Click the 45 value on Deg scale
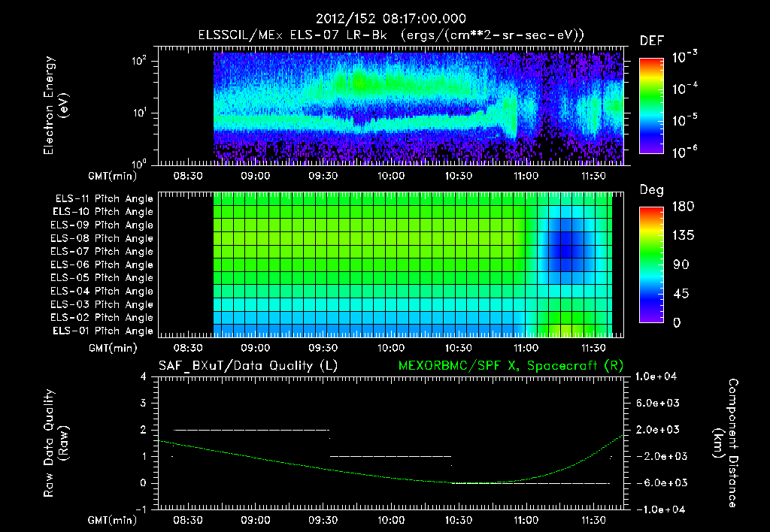770x532 pixels. 681,294
